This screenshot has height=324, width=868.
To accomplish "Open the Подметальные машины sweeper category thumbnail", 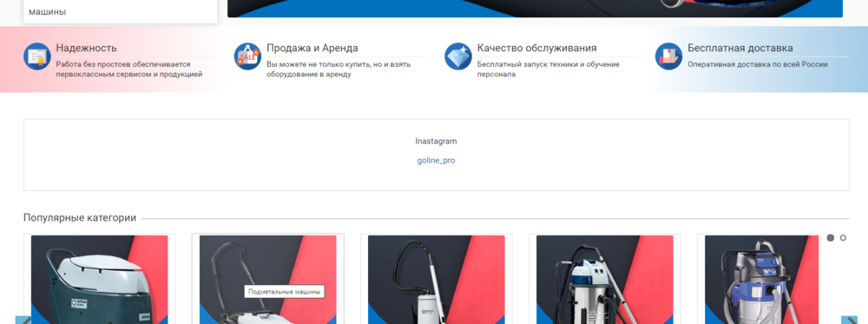I will pos(268,280).
